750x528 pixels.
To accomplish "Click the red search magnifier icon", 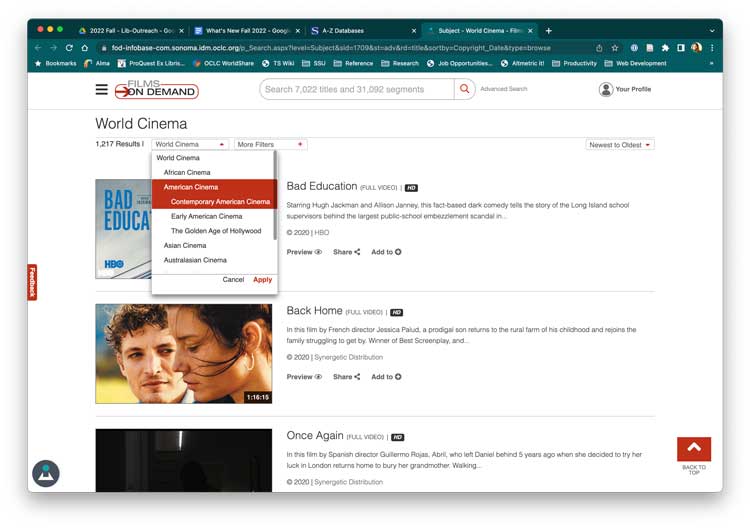I will click(464, 89).
